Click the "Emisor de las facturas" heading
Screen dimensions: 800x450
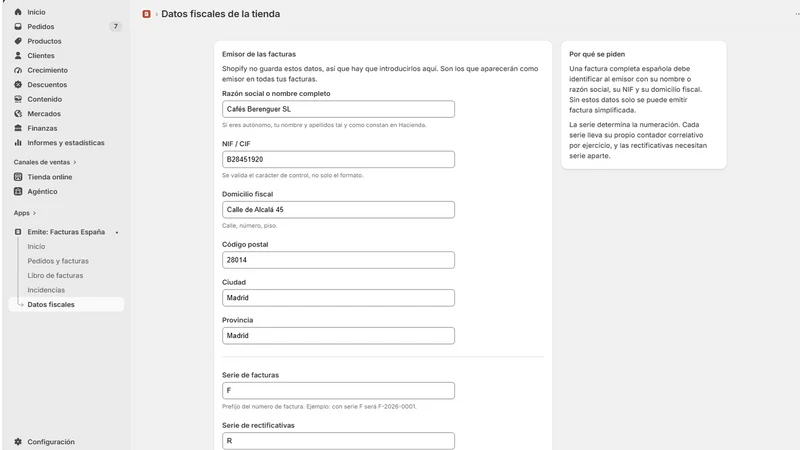click(x=259, y=54)
